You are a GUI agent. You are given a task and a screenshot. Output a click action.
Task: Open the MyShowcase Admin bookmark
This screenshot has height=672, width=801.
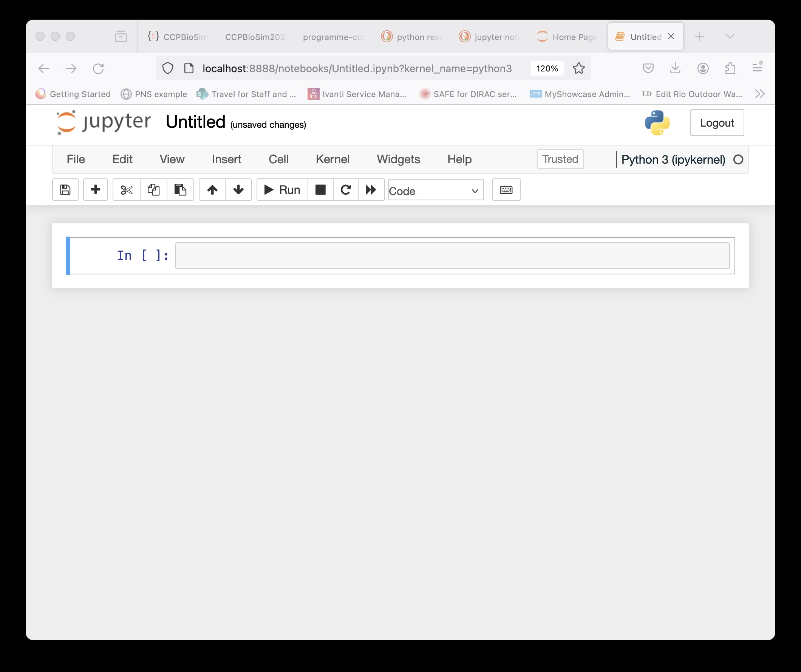[580, 94]
